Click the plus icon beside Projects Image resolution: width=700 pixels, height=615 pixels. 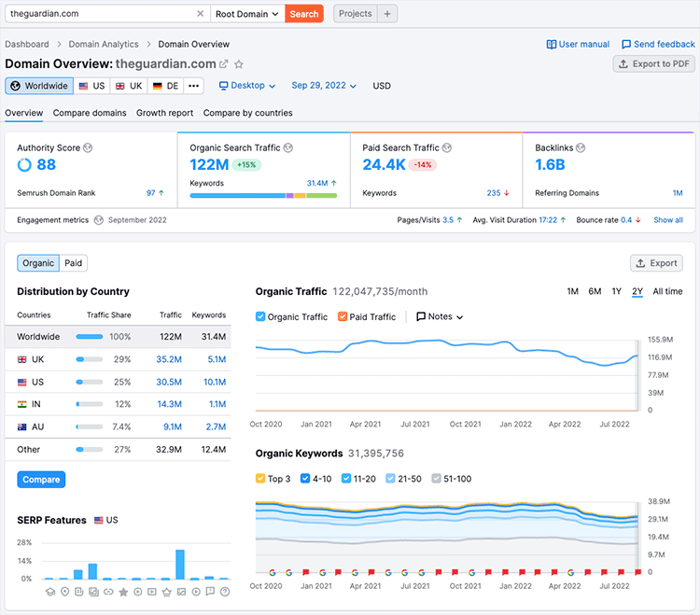pos(387,14)
